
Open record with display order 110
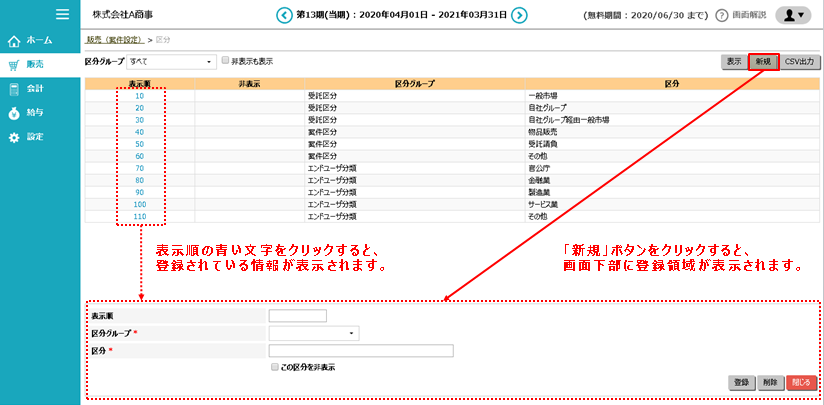click(140, 216)
